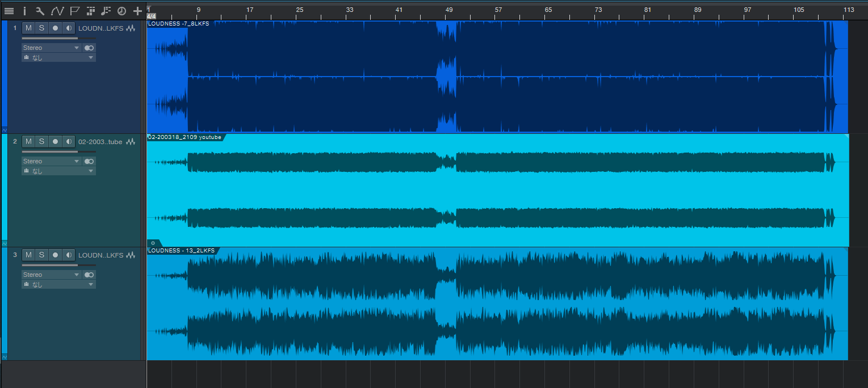The width and height of the screenshot is (868, 388).
Task: Open the arranger track icon
Action: pos(90,11)
